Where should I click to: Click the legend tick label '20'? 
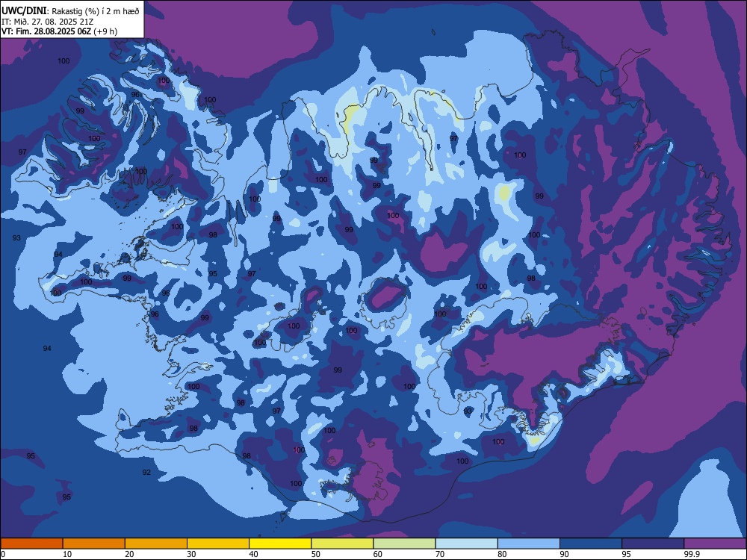tap(129, 554)
